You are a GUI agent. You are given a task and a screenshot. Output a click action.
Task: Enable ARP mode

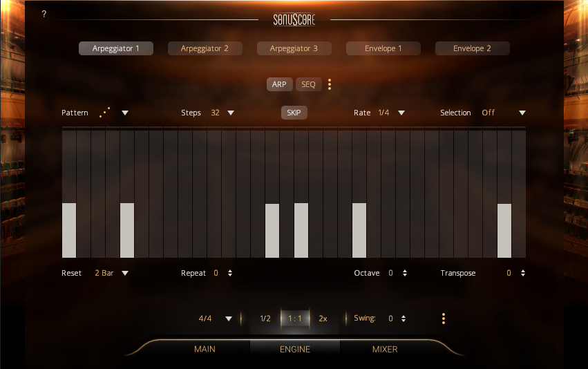click(x=279, y=84)
